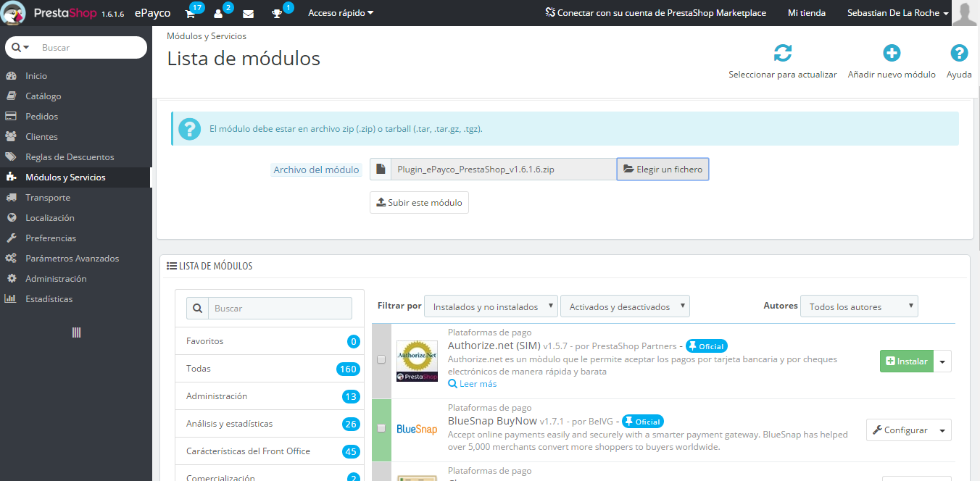Click the Preferencias wrench icon

pos(11,238)
